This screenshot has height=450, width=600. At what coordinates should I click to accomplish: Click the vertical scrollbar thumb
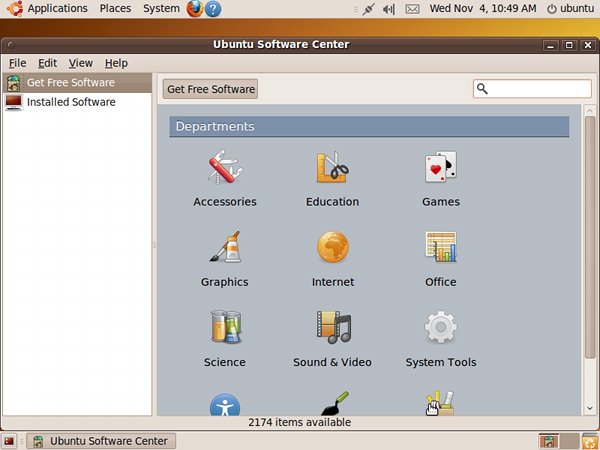point(590,237)
